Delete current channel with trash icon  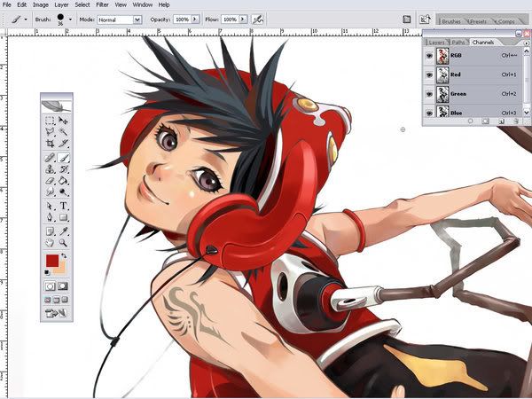pyautogui.click(x=516, y=121)
